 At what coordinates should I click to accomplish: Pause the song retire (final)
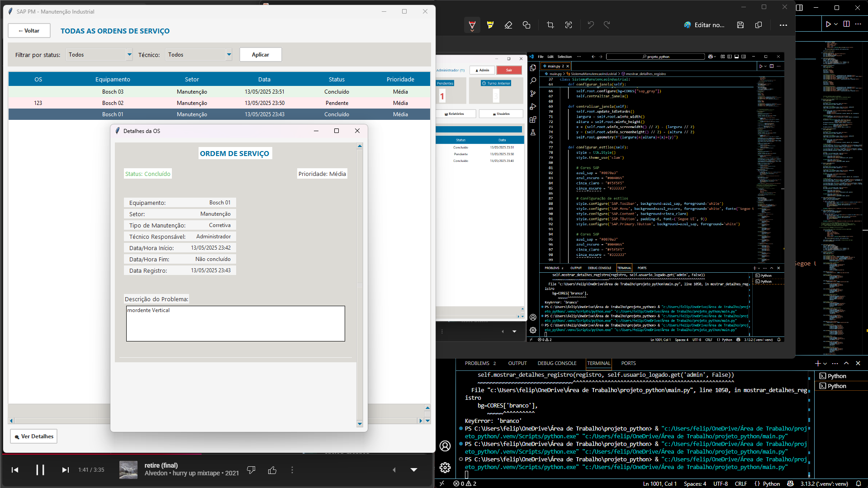40,470
